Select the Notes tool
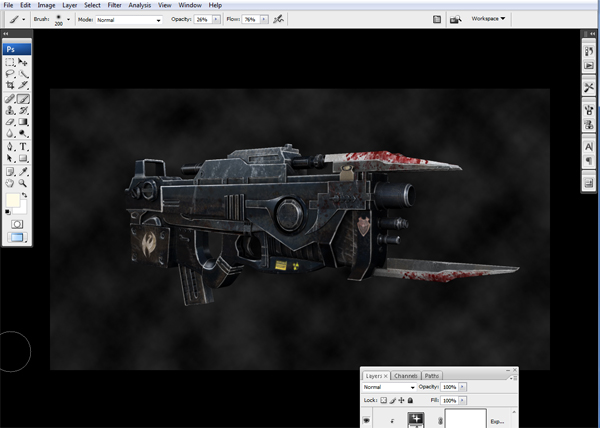The image size is (600, 428). [x=10, y=171]
